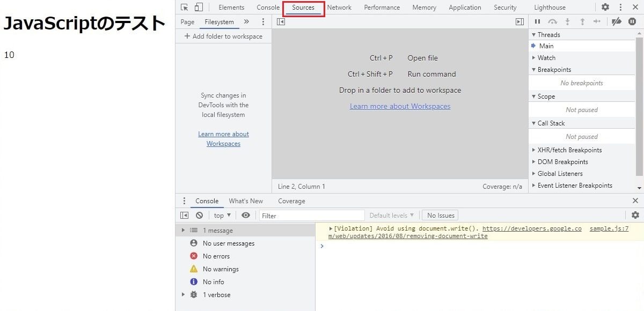Image resolution: width=644 pixels, height=311 pixels.
Task: Click the live expression eye icon
Action: tap(246, 216)
